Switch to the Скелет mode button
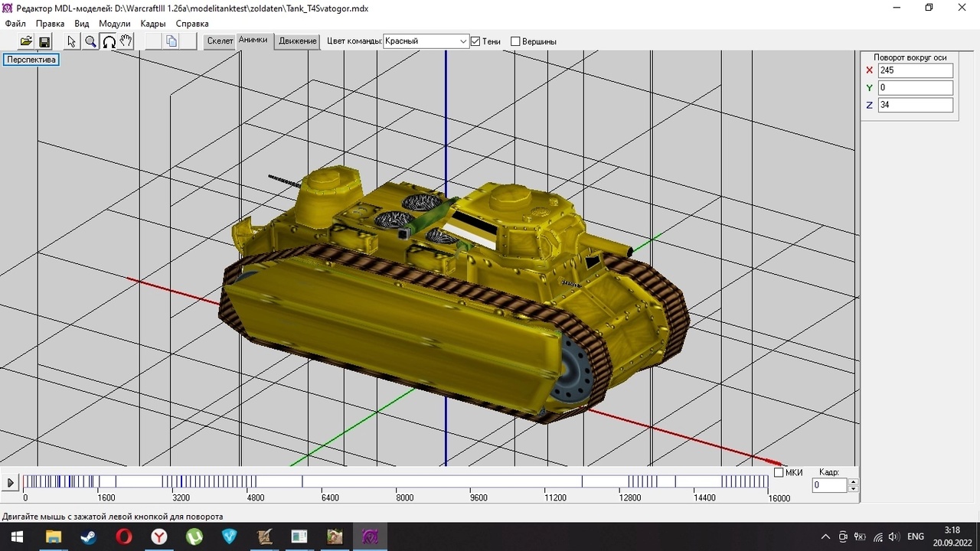Image resolution: width=980 pixels, height=551 pixels. (x=220, y=41)
